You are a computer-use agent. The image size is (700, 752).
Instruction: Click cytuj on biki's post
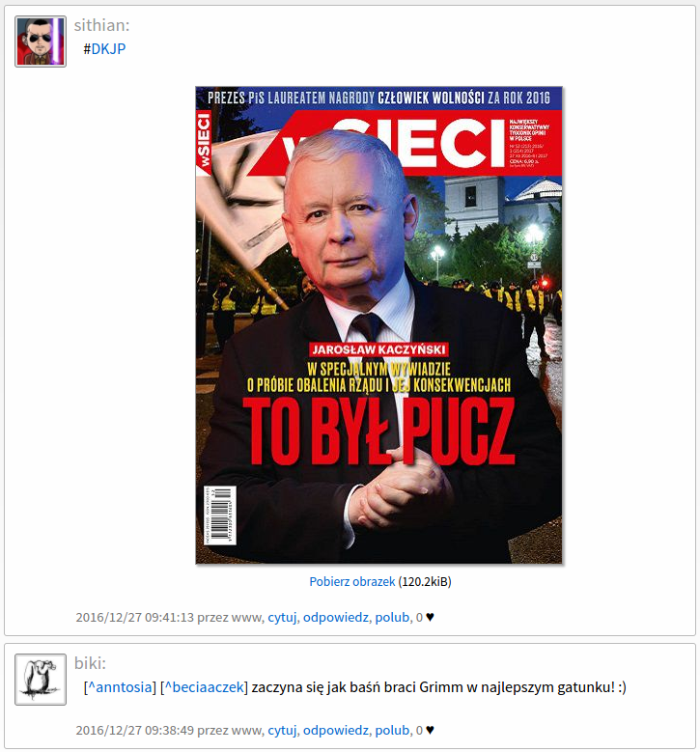click(282, 730)
